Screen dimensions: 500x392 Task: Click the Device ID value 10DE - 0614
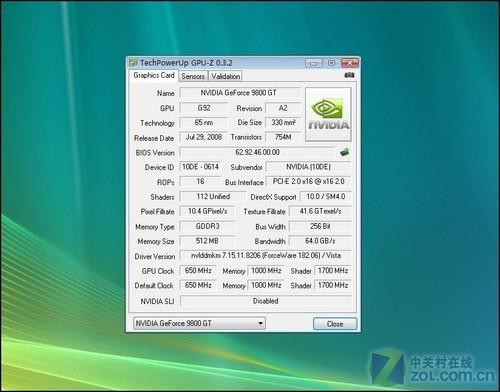(200, 167)
